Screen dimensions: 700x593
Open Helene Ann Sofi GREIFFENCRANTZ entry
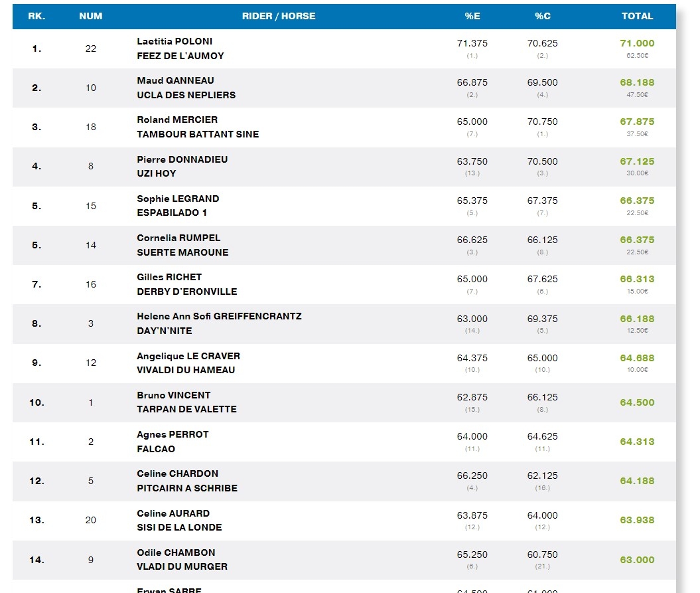219,316
